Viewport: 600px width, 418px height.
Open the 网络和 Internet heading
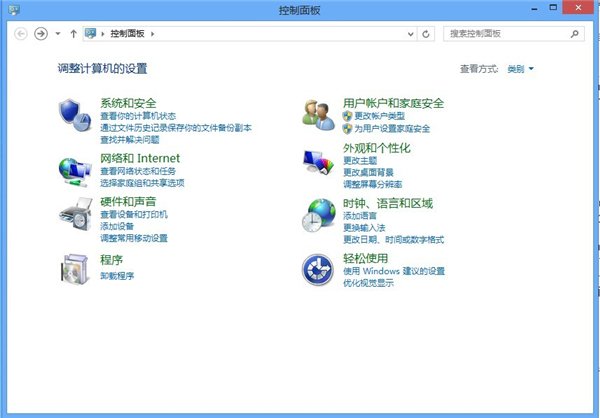tap(140, 158)
